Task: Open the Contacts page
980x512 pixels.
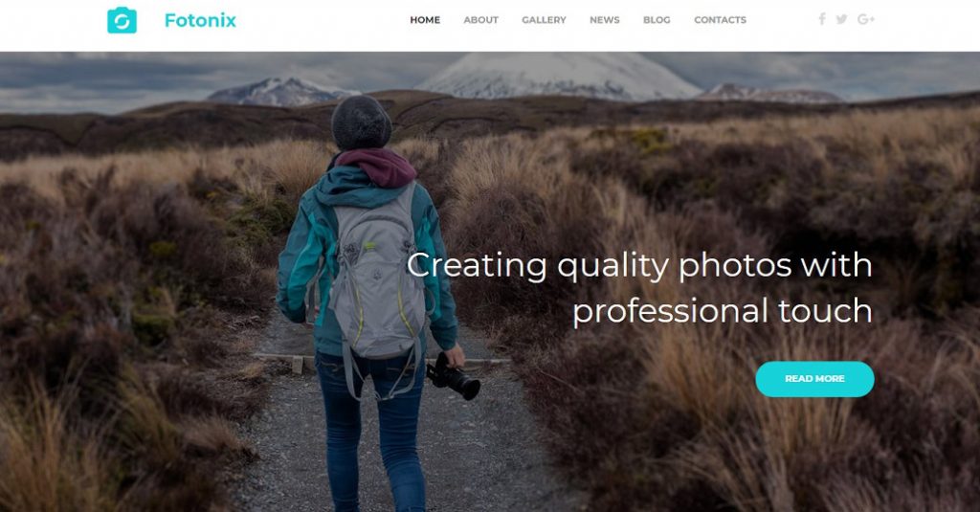Action: tap(720, 20)
